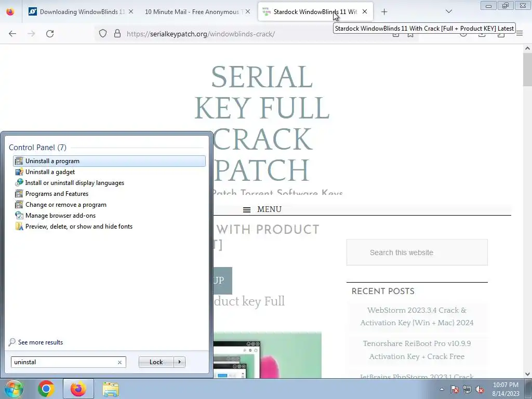This screenshot has width=532, height=399.
Task: Open Preview, delete, or show and hide fonts
Action: 109,227
